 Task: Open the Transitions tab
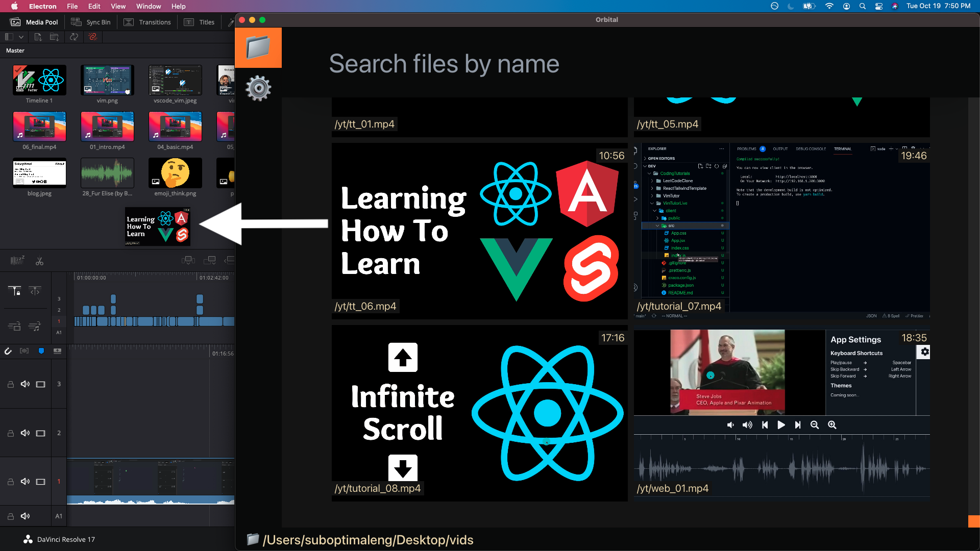tap(148, 22)
